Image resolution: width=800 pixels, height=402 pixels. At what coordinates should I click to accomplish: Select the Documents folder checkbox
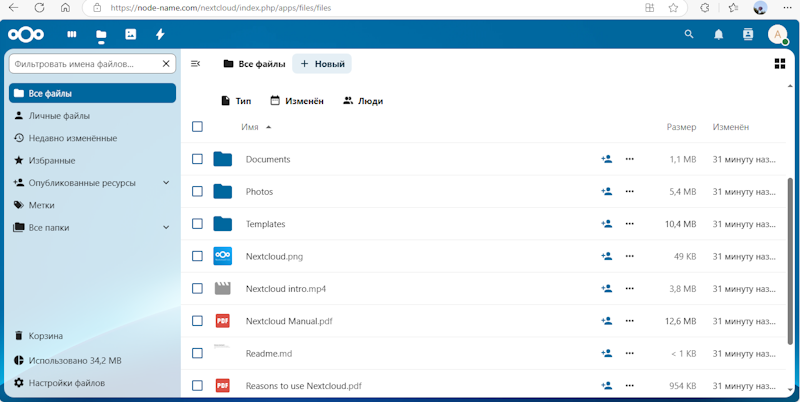[197, 159]
